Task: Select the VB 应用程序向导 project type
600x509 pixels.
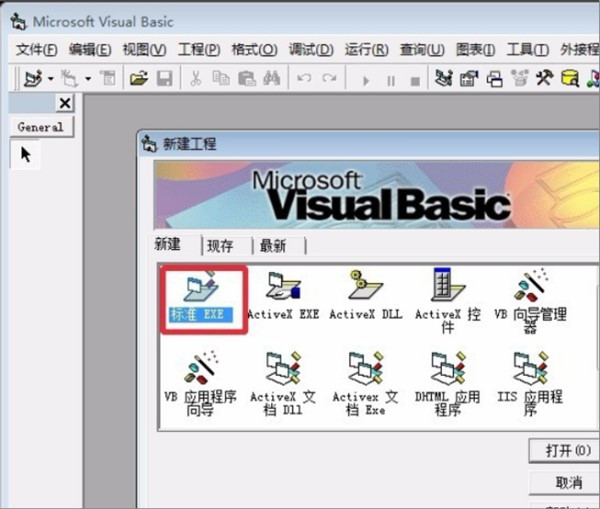Action: (201, 384)
